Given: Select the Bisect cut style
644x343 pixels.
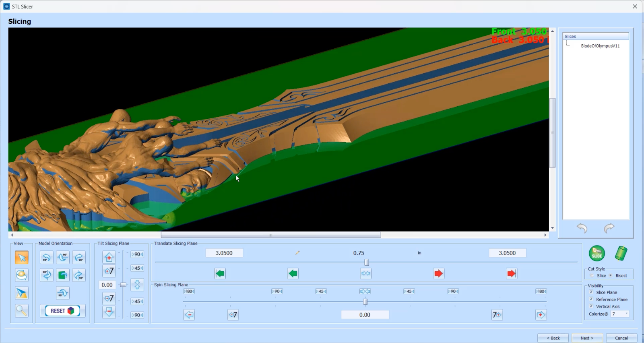Looking at the screenshot, I should [x=611, y=276].
